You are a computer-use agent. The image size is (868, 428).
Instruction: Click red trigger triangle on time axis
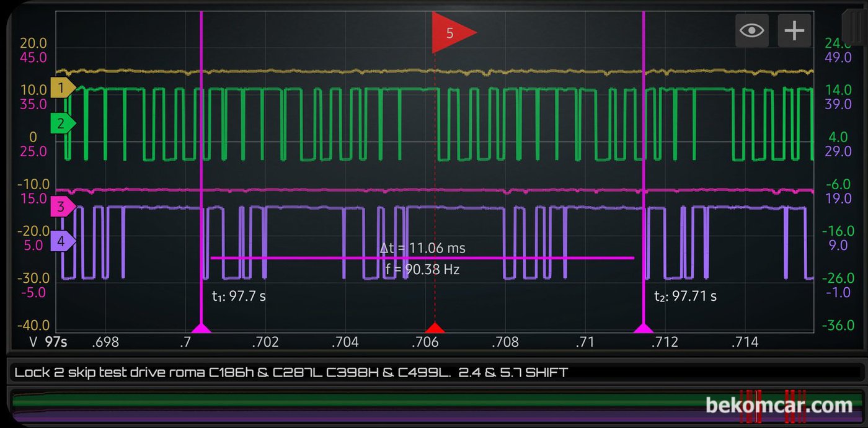[x=435, y=328]
